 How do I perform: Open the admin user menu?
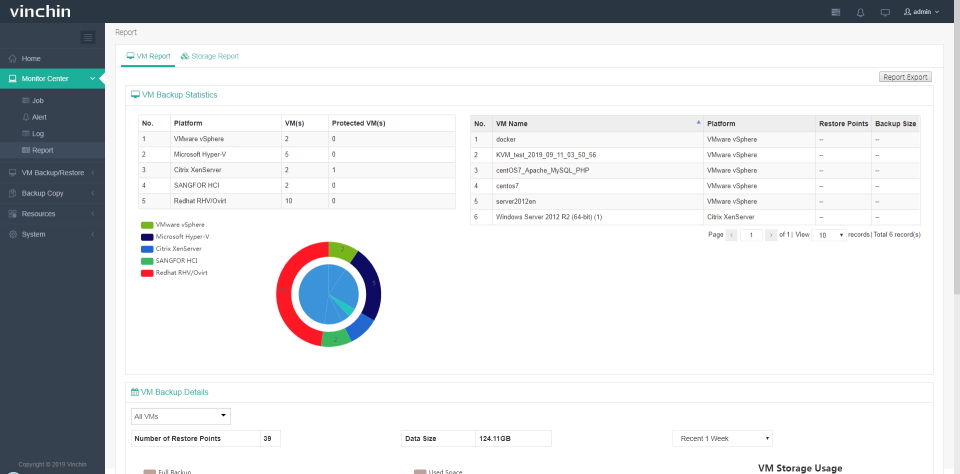[921, 12]
